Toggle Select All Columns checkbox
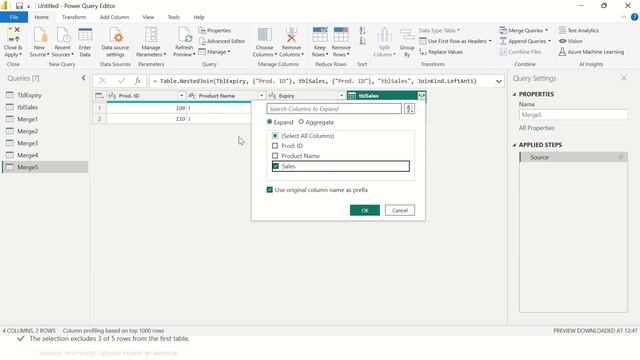The image size is (640, 360). pyautogui.click(x=275, y=136)
